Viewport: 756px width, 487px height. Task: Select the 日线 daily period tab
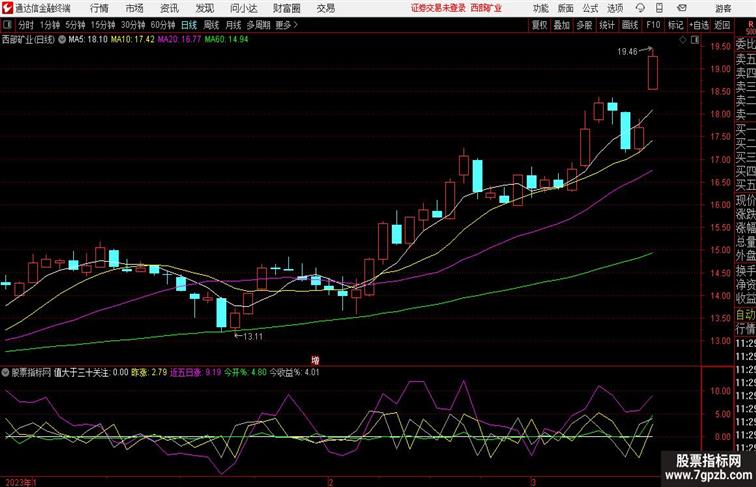189,25
